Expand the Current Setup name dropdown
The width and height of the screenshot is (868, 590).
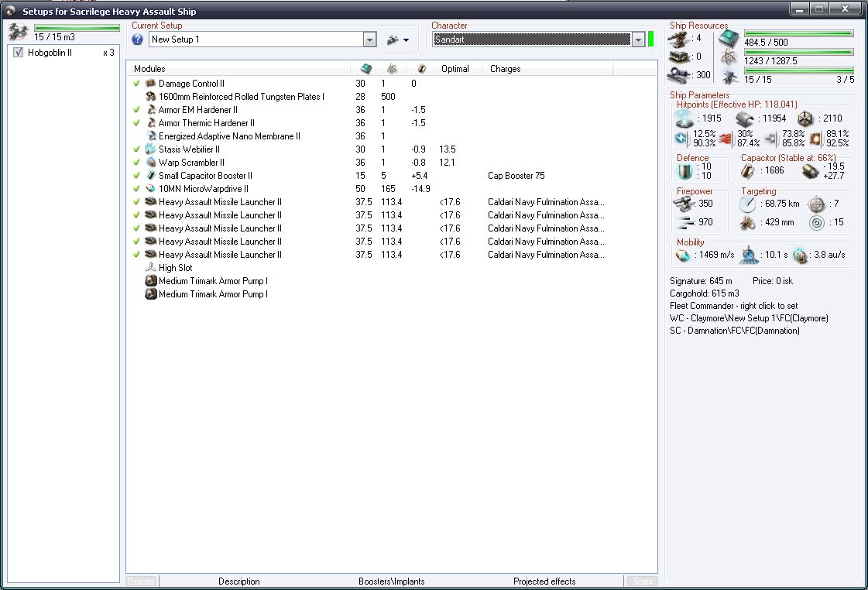pyautogui.click(x=370, y=39)
